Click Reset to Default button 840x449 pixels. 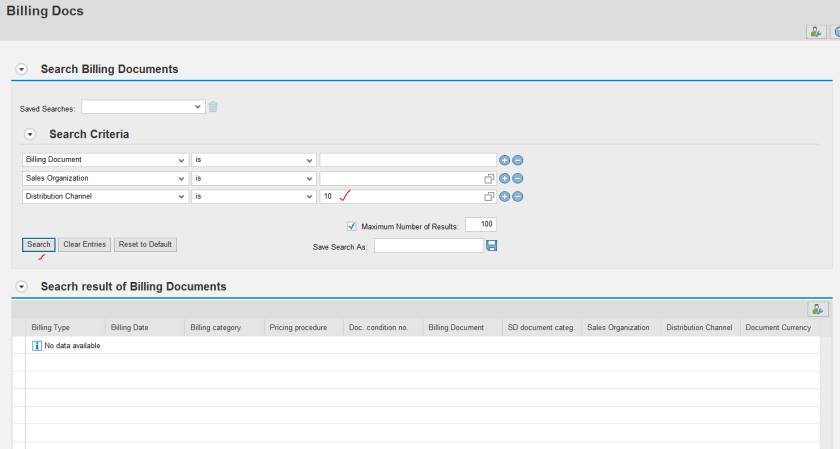[x=145, y=244]
